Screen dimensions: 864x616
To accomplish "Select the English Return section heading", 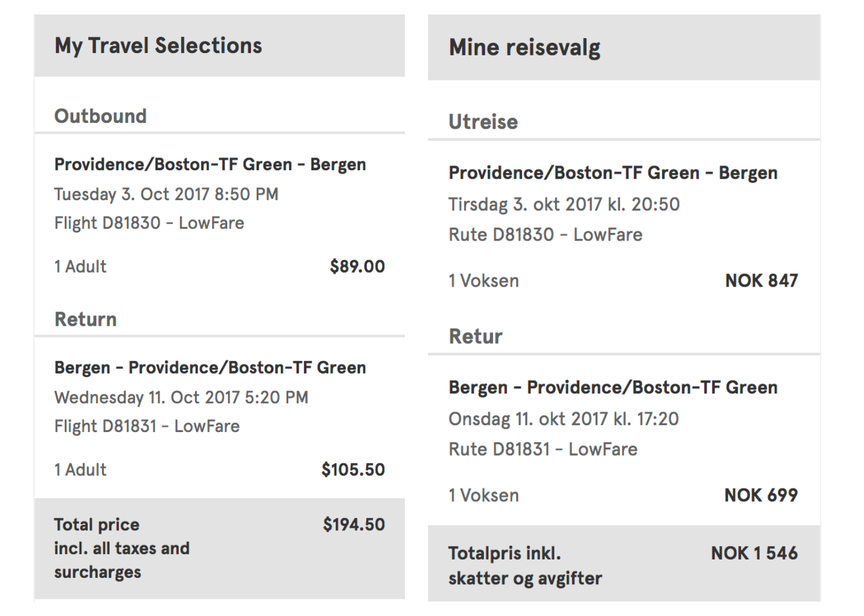I will tap(85, 319).
